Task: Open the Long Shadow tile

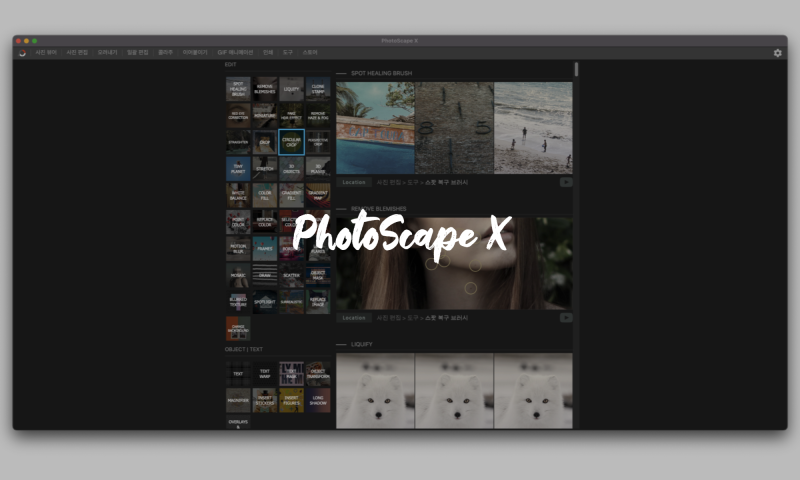Action: [x=318, y=400]
